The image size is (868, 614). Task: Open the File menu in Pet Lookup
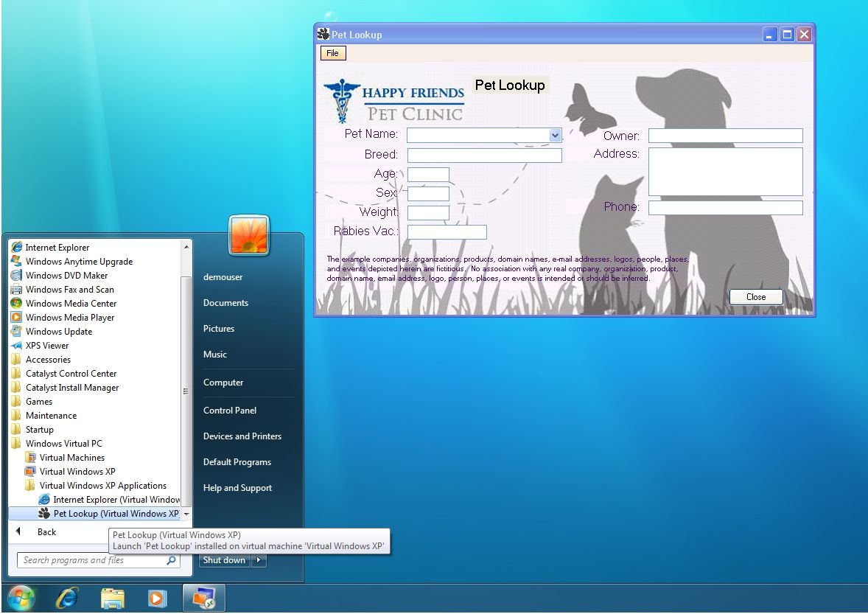coord(332,52)
